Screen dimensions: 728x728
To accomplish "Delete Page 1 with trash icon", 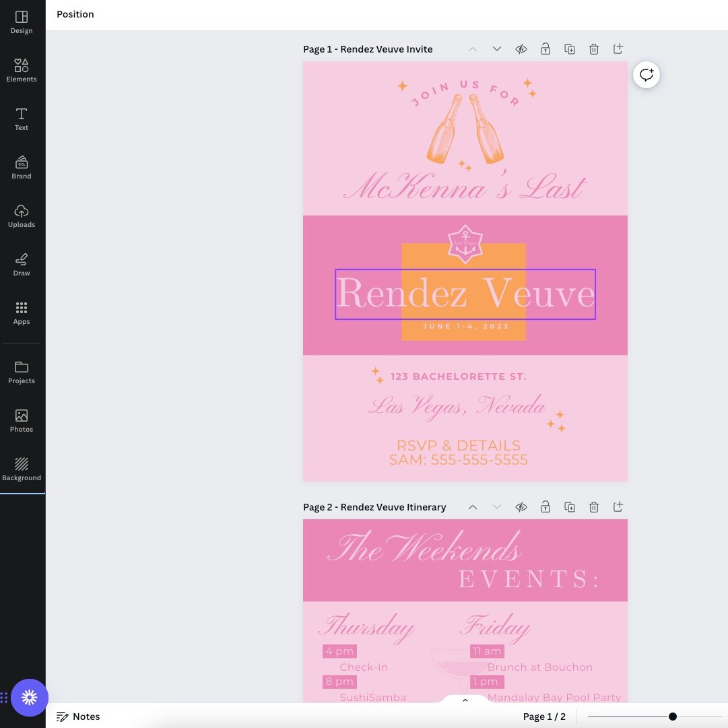I will pos(594,48).
